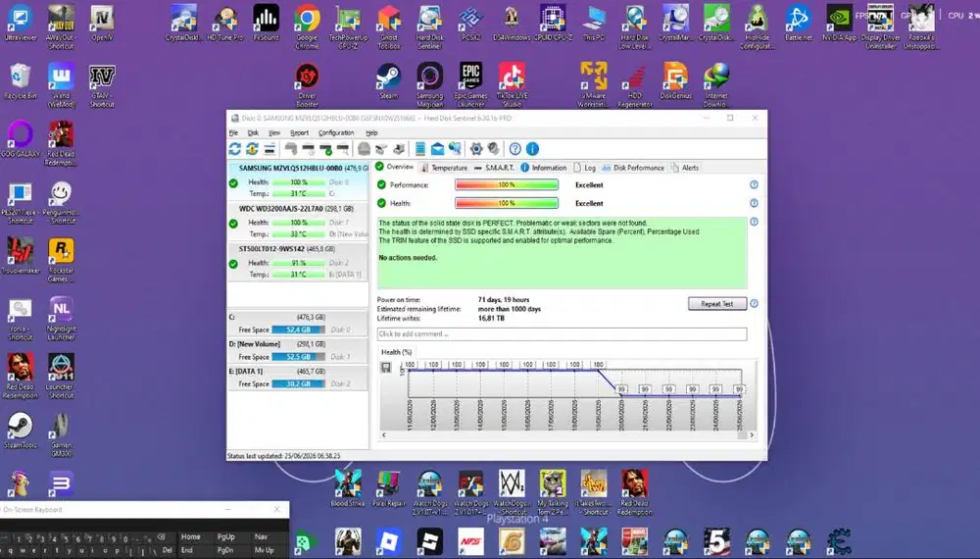Viewport: 980px width, 559px height.
Task: Open the Help menu
Action: tap(371, 132)
